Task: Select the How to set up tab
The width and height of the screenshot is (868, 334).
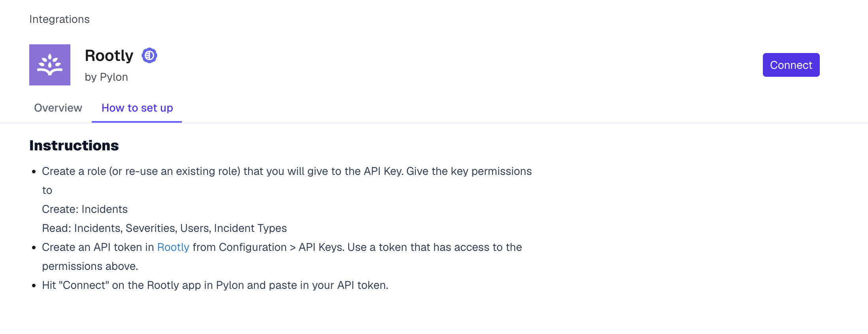Action: pyautogui.click(x=137, y=108)
